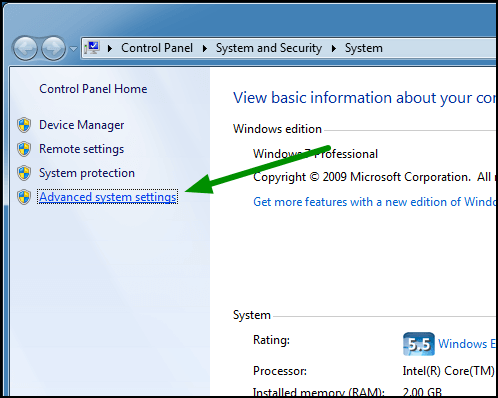Go to System and Security breadcrumb
The height and width of the screenshot is (398, 498).
(x=269, y=48)
